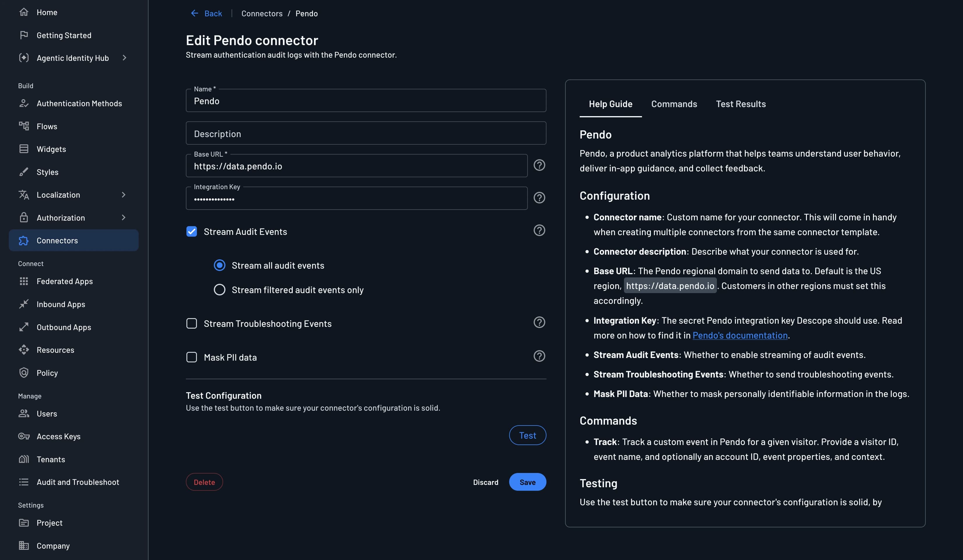Click the Outbound Apps arrows icon
Viewport: 963px width, 560px height.
24,327
